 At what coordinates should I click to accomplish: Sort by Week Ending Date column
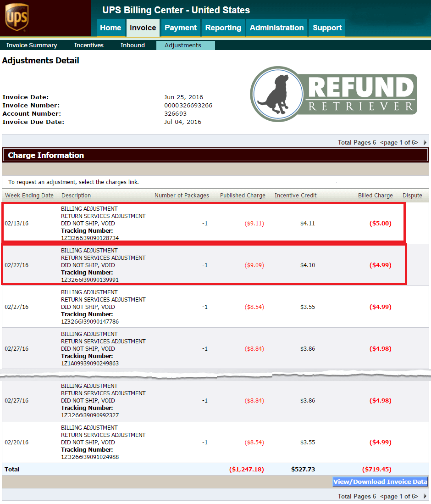pyautogui.click(x=29, y=196)
